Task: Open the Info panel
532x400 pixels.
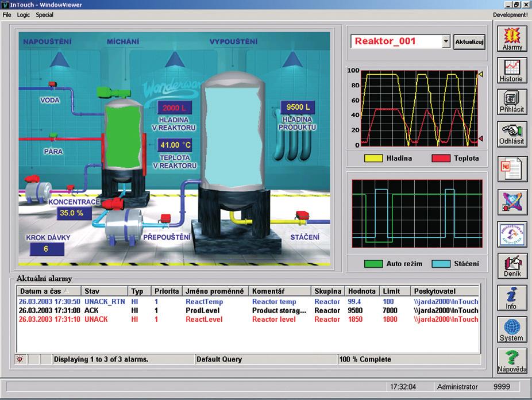Action: [x=512, y=298]
